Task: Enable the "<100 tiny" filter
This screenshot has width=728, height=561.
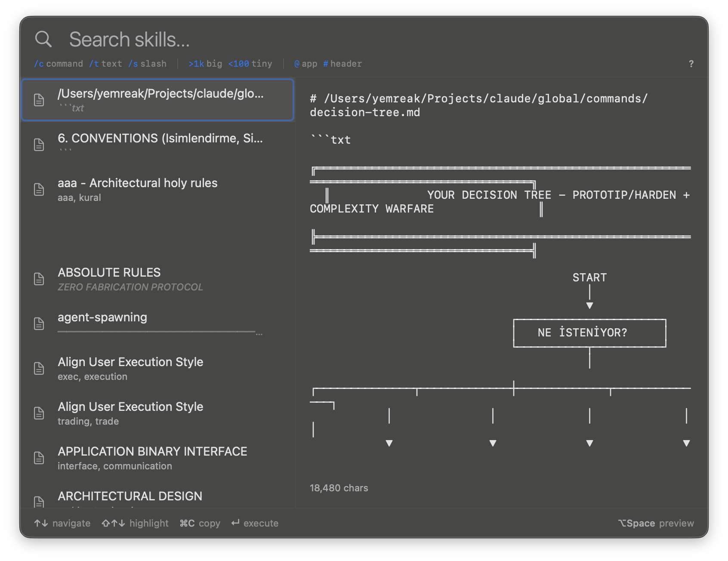Action: tap(250, 64)
